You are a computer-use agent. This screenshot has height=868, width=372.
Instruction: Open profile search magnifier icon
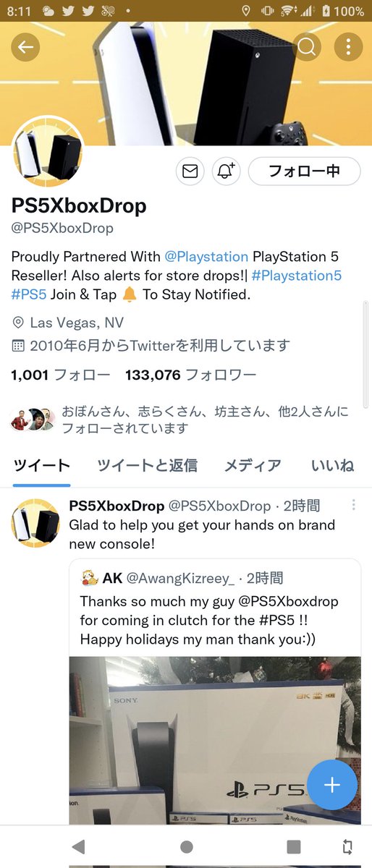point(307,48)
